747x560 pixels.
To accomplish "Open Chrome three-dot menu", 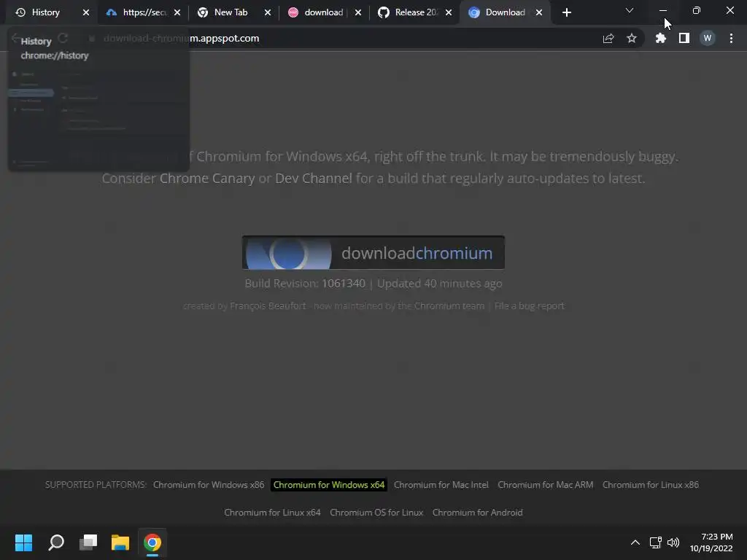I will tap(731, 38).
